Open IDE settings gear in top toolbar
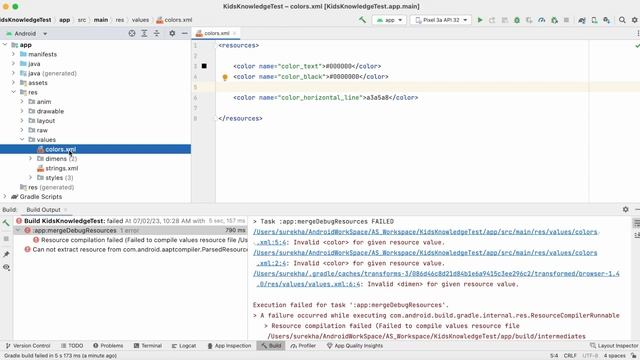 (x=635, y=20)
